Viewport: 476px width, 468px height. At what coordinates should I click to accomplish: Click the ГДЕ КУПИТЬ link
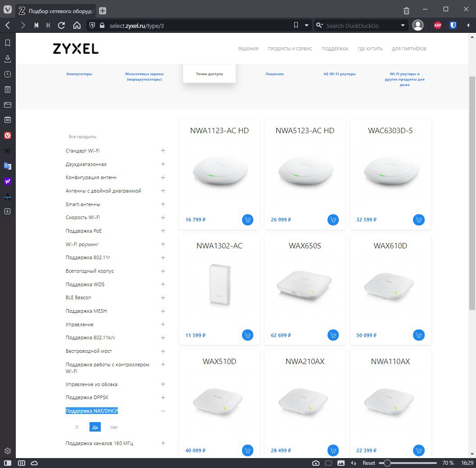point(370,49)
